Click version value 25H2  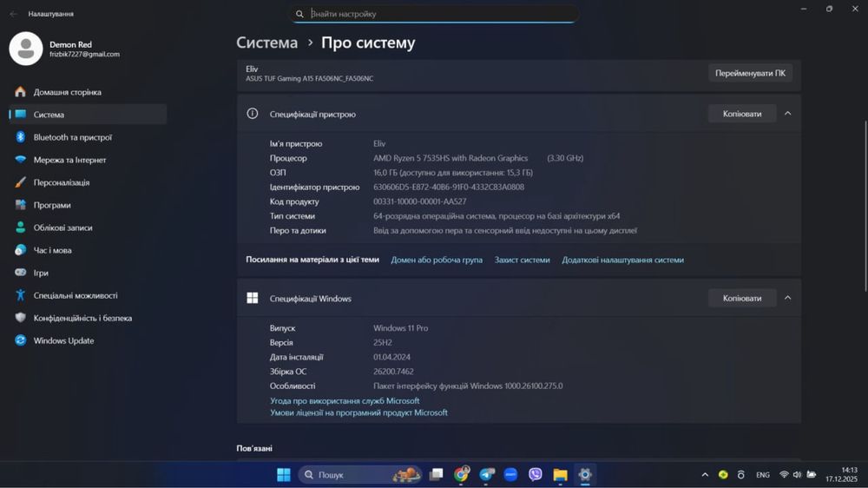pyautogui.click(x=383, y=342)
